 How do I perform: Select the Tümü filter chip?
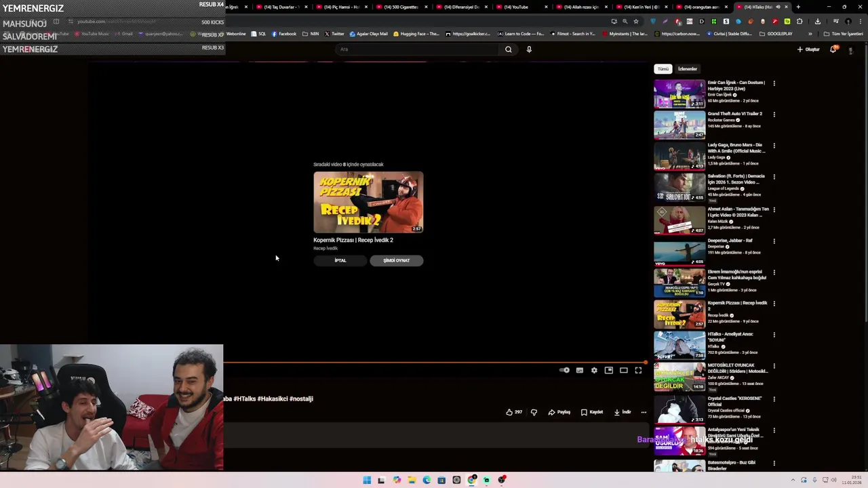(x=663, y=68)
